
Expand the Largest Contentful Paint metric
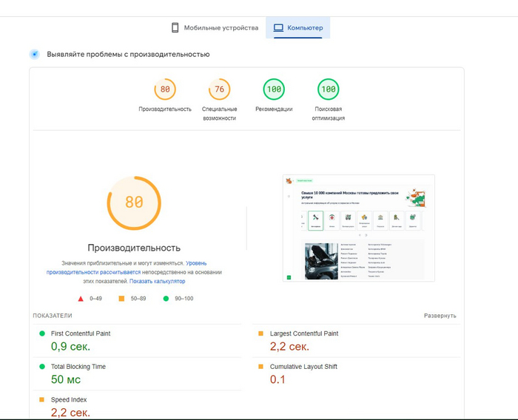(x=303, y=334)
